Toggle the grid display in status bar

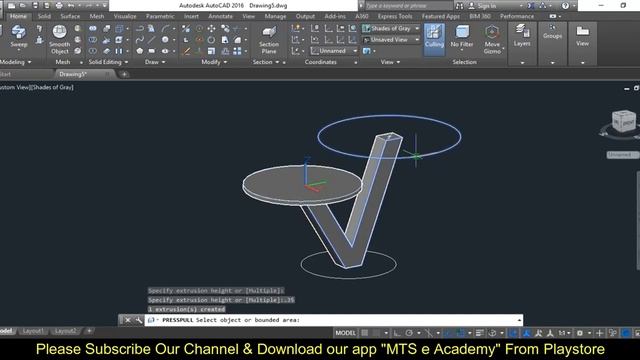pyautogui.click(x=364, y=333)
